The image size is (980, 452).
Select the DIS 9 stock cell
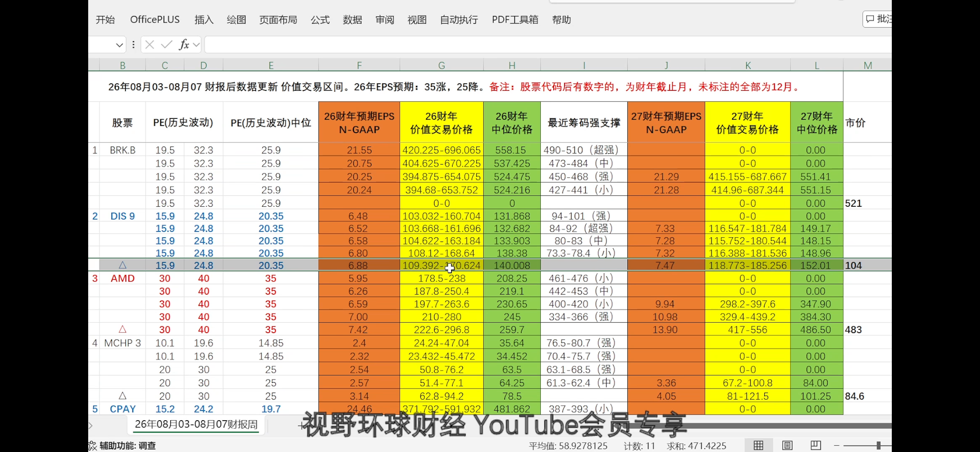click(x=122, y=216)
